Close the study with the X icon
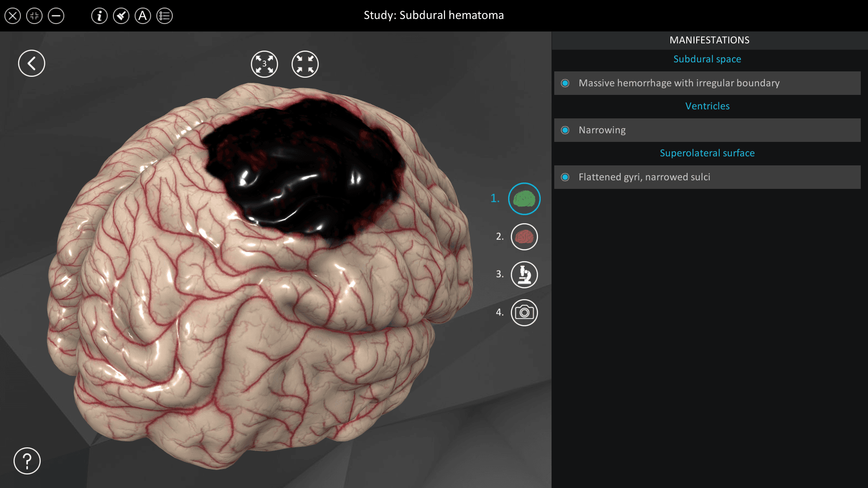This screenshot has height=488, width=868. tap(13, 16)
